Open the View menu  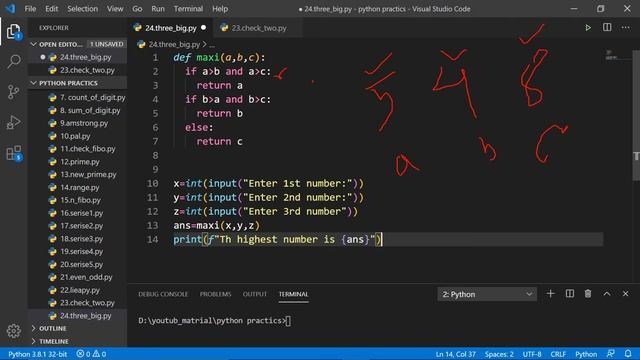(115, 9)
